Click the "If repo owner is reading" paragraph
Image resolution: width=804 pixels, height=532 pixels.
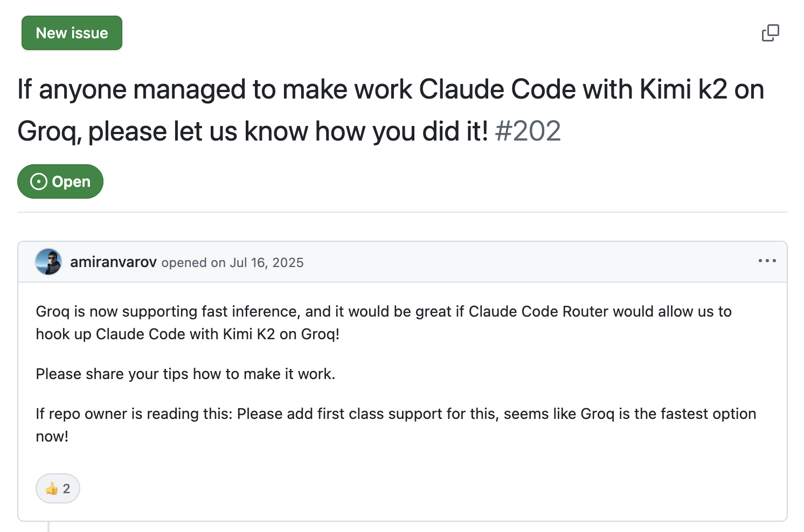coord(396,414)
